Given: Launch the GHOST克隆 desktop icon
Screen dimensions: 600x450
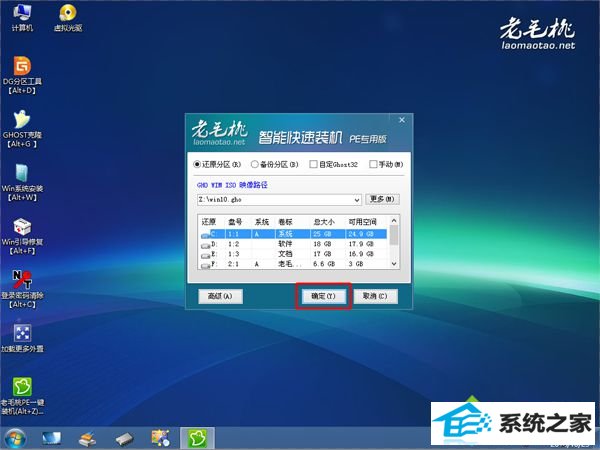Looking at the screenshot, I should (x=22, y=129).
